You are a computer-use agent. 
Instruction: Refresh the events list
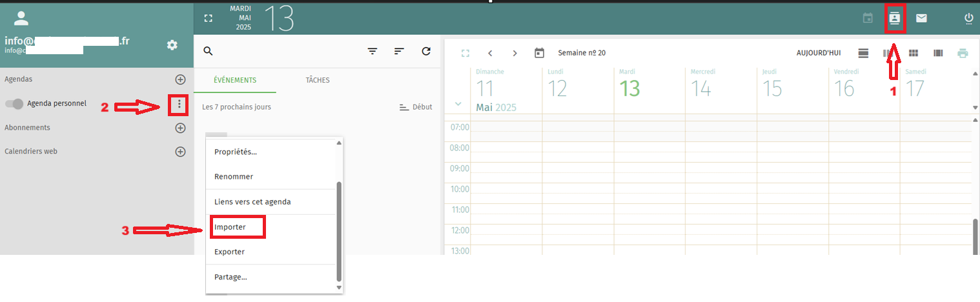click(x=425, y=51)
